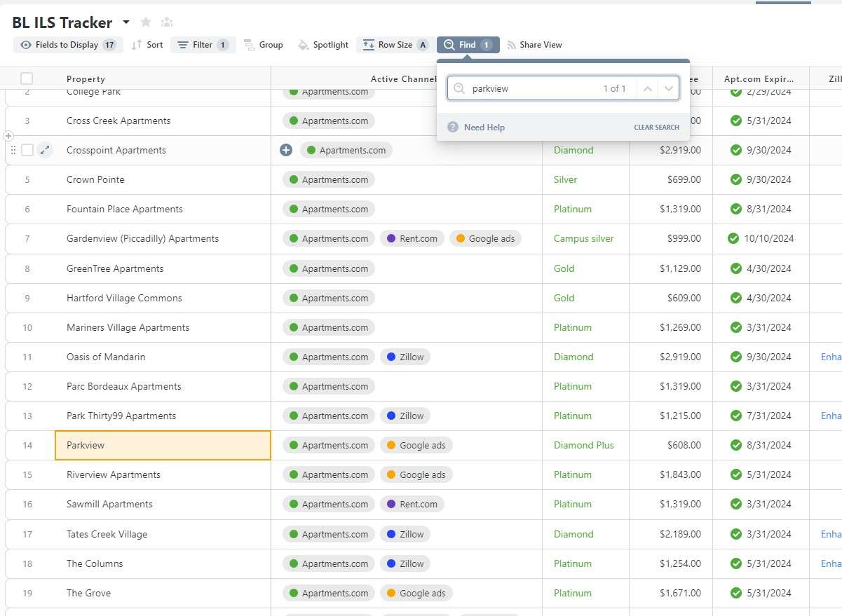Screen dimensions: 842x616
Task: Open Fields to Display options
Action: 68,45
